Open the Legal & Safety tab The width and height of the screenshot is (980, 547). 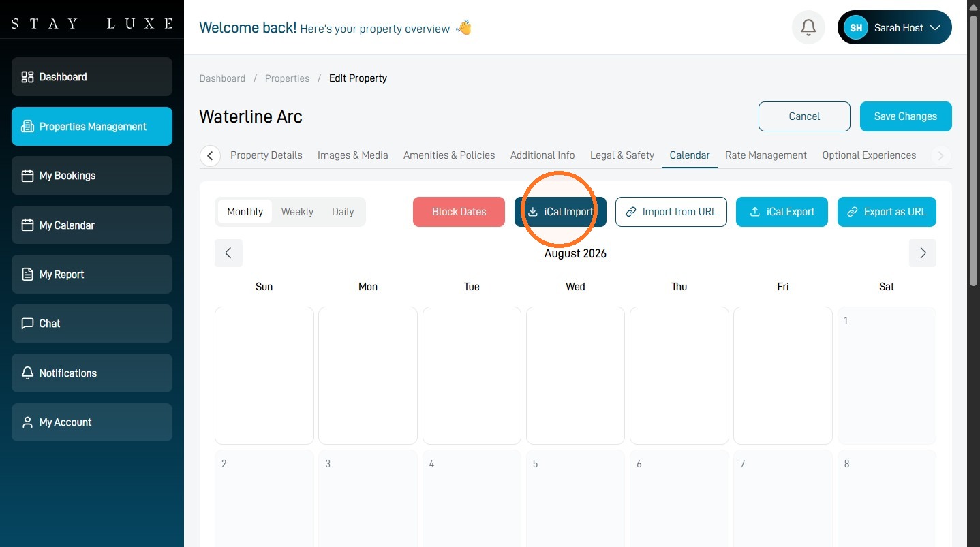tap(622, 155)
